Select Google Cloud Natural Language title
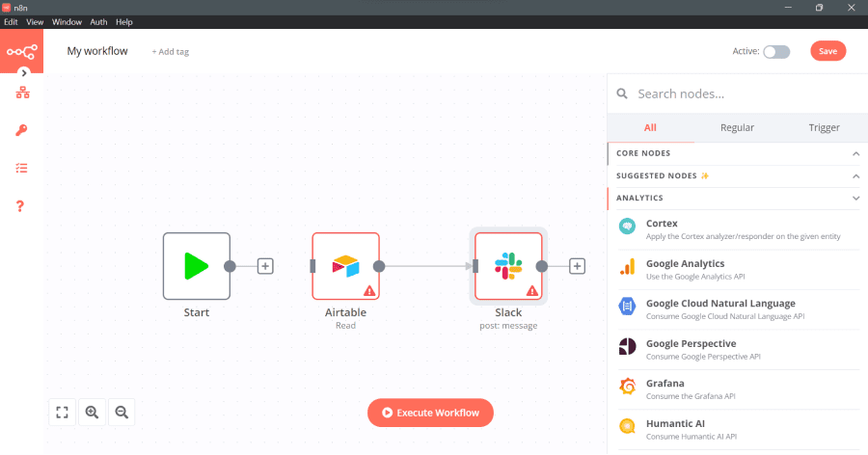 (720, 304)
